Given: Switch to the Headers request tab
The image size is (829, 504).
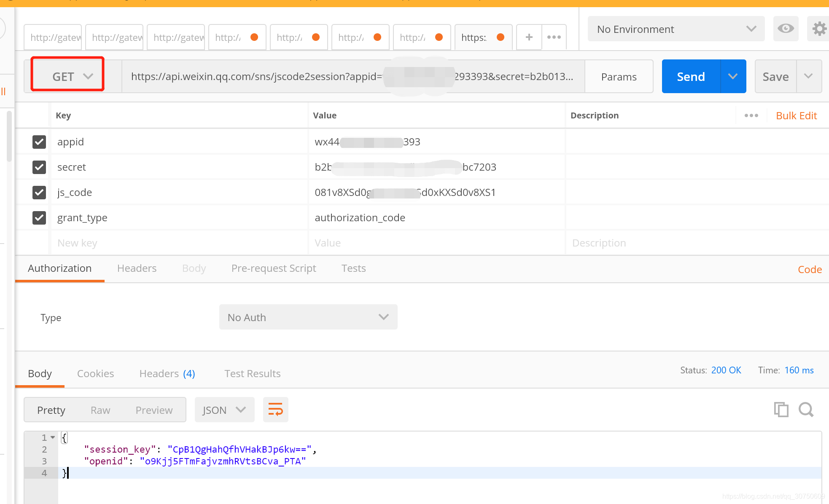Looking at the screenshot, I should click(137, 268).
